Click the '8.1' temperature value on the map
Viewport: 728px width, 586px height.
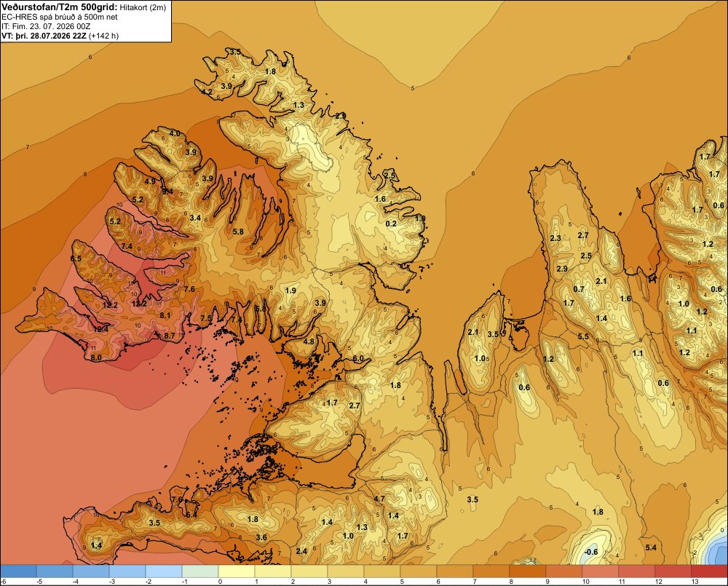(x=165, y=315)
